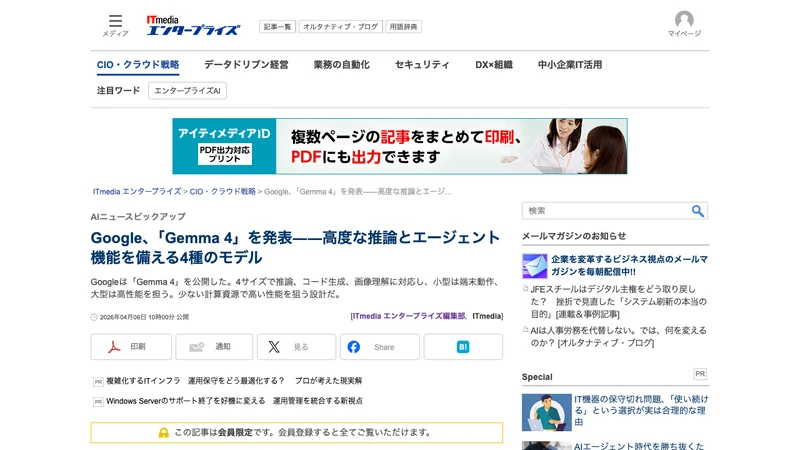This screenshot has width=800, height=450.
Task: Select the データドリブン経営 tab
Action: [x=246, y=65]
